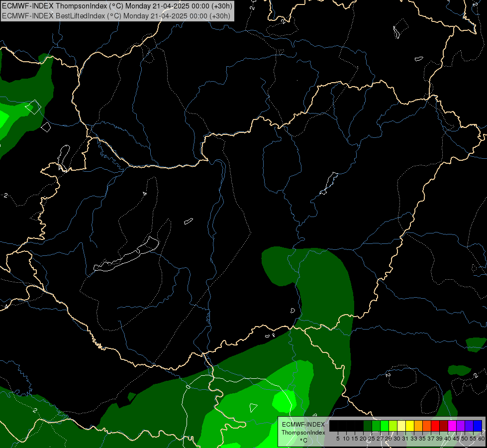Image resolution: width=487 pixels, height=448 pixels.
Task: Select the pure yellow 31–33 legend swatch
Action: [x=410, y=426]
